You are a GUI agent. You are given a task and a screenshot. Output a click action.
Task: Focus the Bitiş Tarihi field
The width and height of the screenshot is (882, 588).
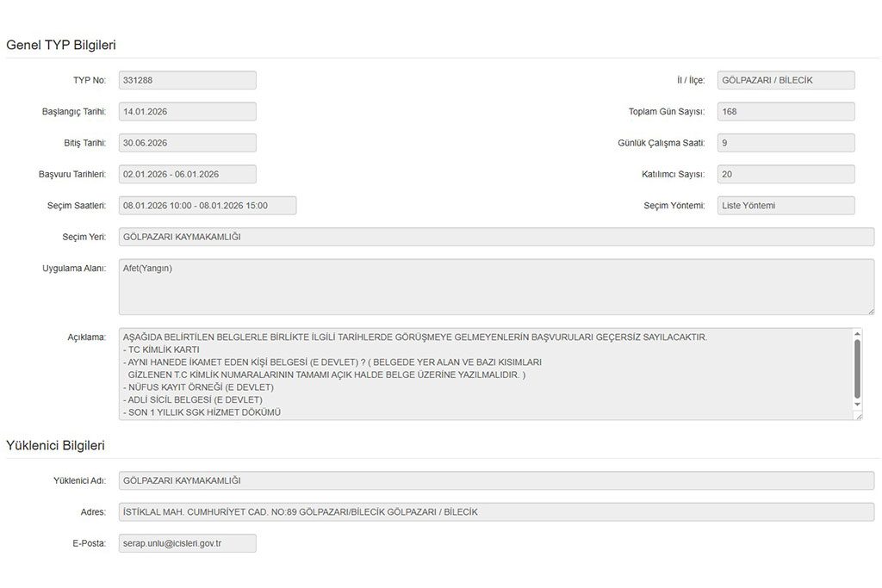click(187, 143)
